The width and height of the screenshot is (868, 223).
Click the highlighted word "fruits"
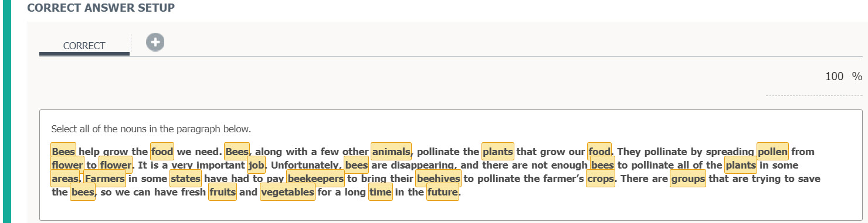click(x=222, y=192)
